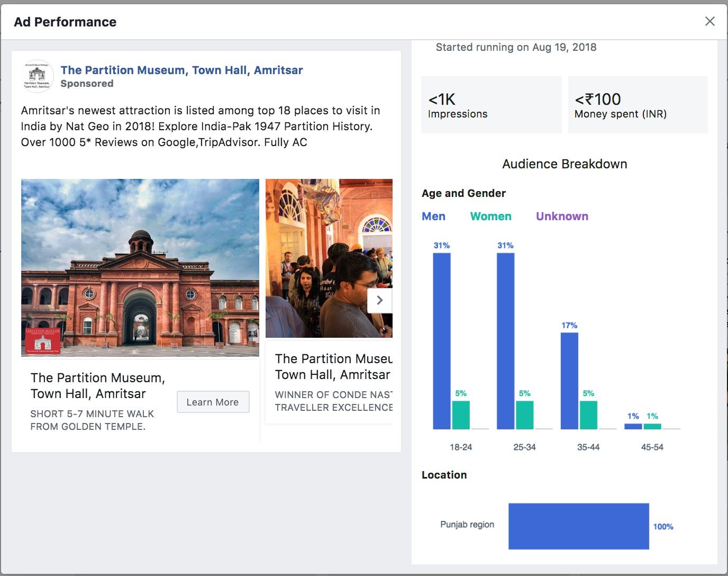The height and width of the screenshot is (576, 728).
Task: Click the Sponsored label
Action: point(87,84)
